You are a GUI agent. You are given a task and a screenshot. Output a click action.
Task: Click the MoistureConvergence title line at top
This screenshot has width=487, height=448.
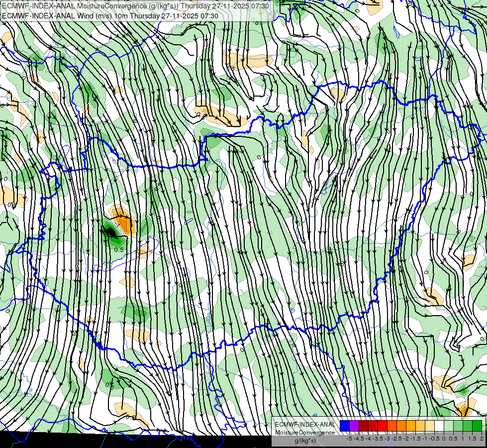pyautogui.click(x=136, y=6)
